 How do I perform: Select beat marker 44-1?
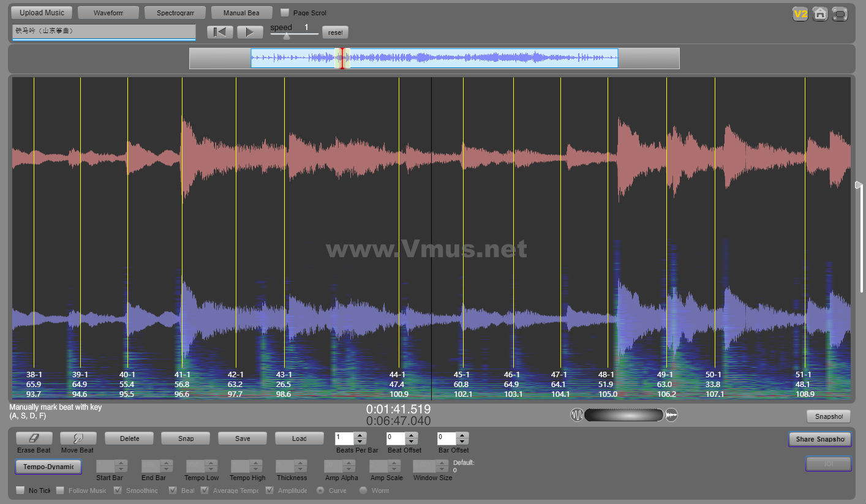[397, 374]
